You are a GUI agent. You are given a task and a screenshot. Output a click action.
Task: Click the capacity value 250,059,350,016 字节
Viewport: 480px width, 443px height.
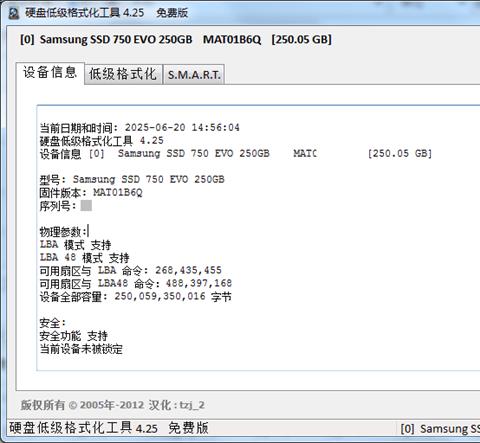173,296
